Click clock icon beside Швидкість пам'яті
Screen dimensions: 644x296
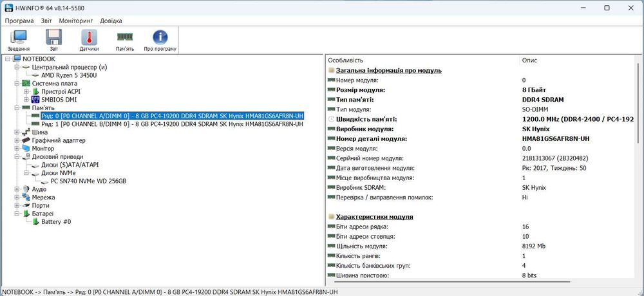pos(332,120)
